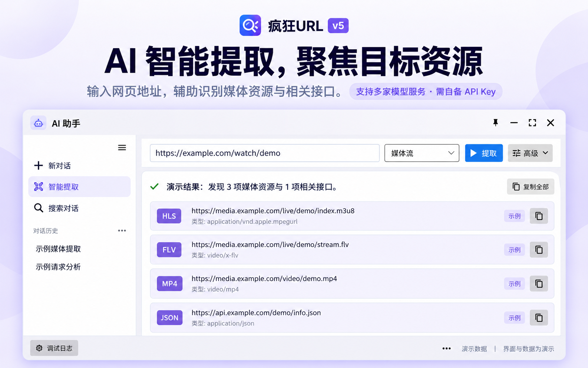Click 示例 tag on the FLV row
588x368 pixels.
[x=515, y=250]
